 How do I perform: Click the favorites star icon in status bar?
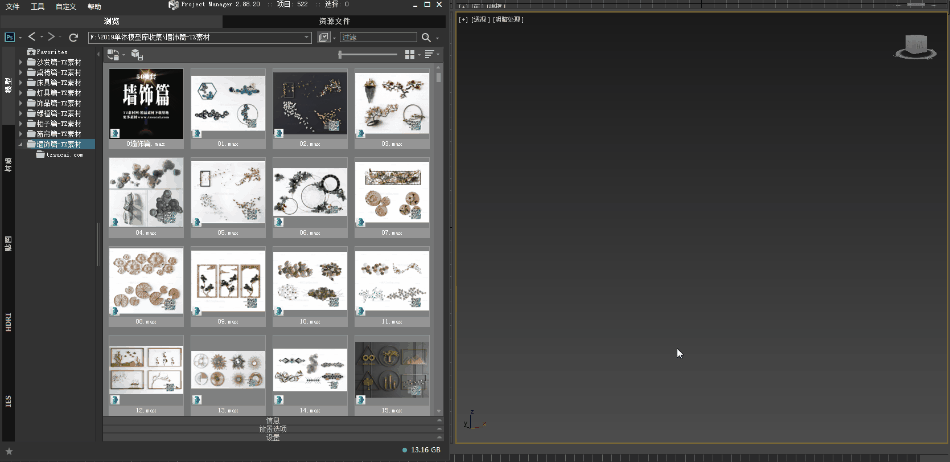point(9,451)
